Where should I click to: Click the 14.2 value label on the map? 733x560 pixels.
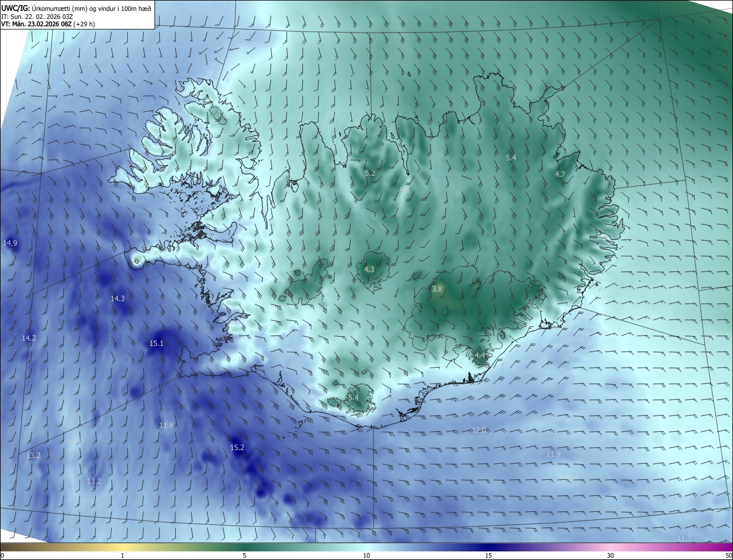[29, 338]
